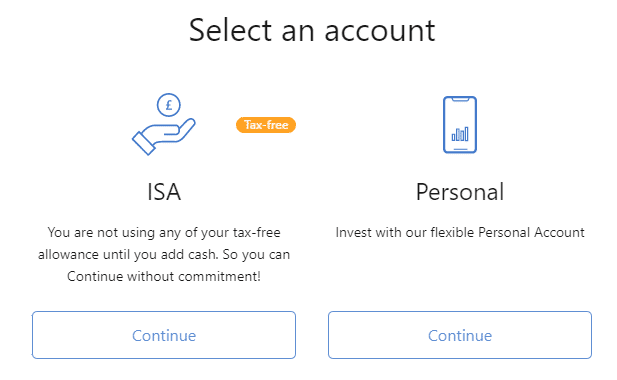Click the 'Continue without commitment!' text line
The height and width of the screenshot is (380, 617).
point(164,277)
